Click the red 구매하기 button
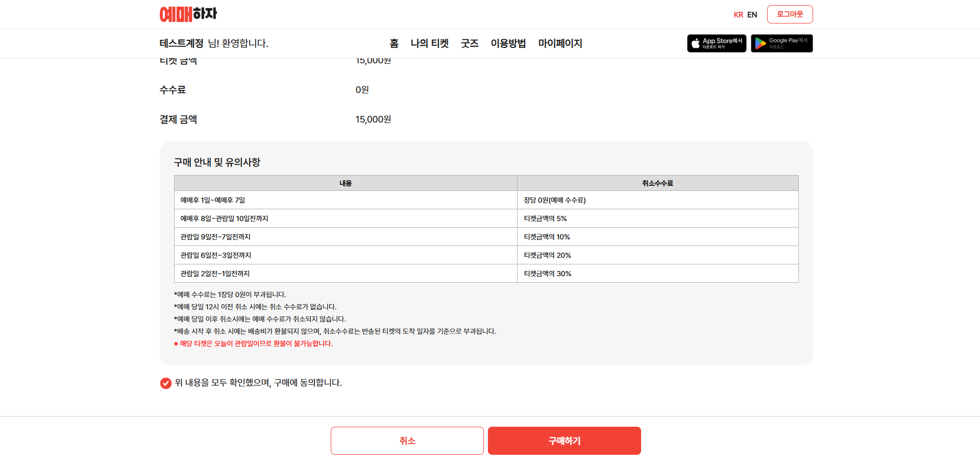 [x=565, y=440]
